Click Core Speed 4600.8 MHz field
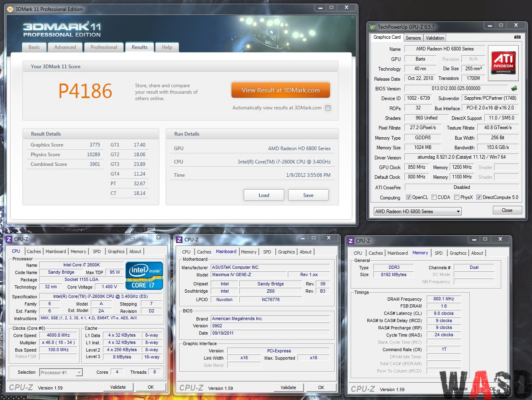This screenshot has width=532, height=400. tap(59, 335)
